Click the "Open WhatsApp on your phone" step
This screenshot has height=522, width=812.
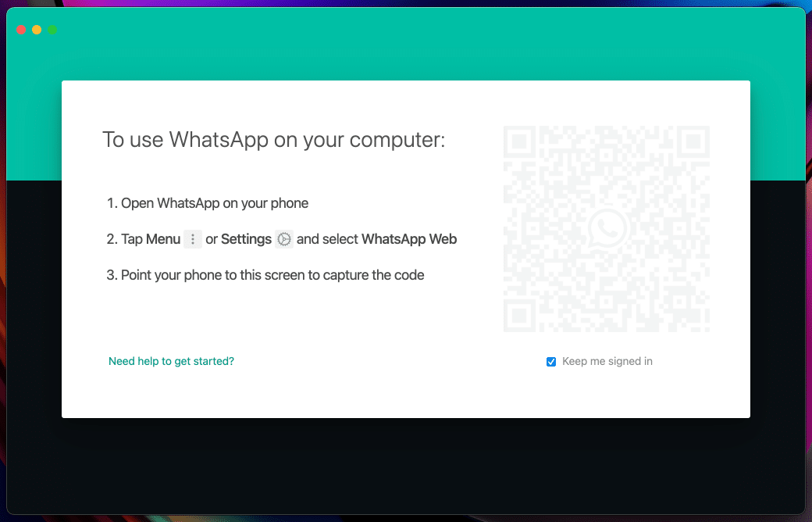208,203
